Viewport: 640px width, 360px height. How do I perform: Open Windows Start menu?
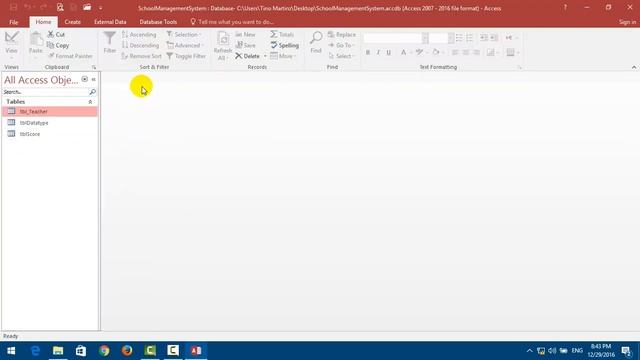click(11, 351)
